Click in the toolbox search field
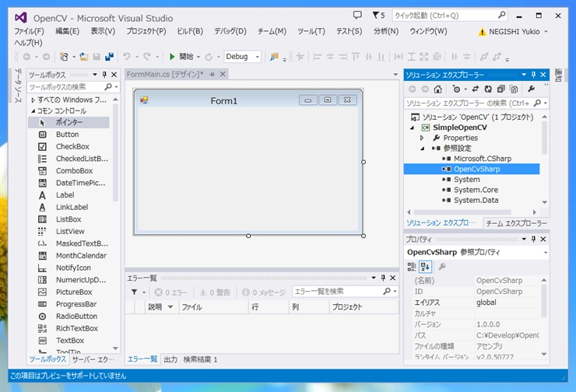Image resolution: width=576 pixels, height=392 pixels. click(66, 87)
